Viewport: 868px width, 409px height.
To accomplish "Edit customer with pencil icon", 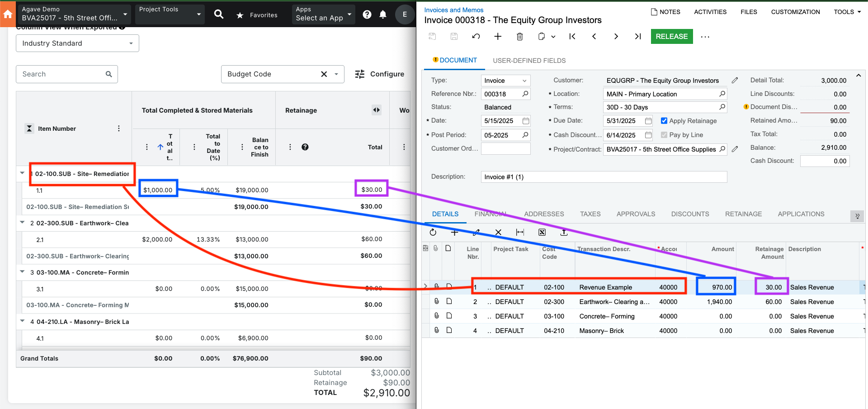I will [x=735, y=80].
